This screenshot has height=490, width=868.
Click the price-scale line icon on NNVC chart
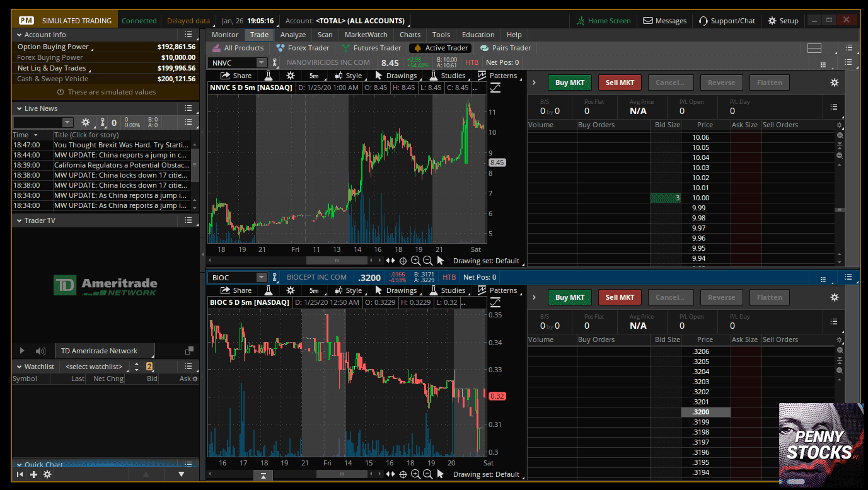495,88
